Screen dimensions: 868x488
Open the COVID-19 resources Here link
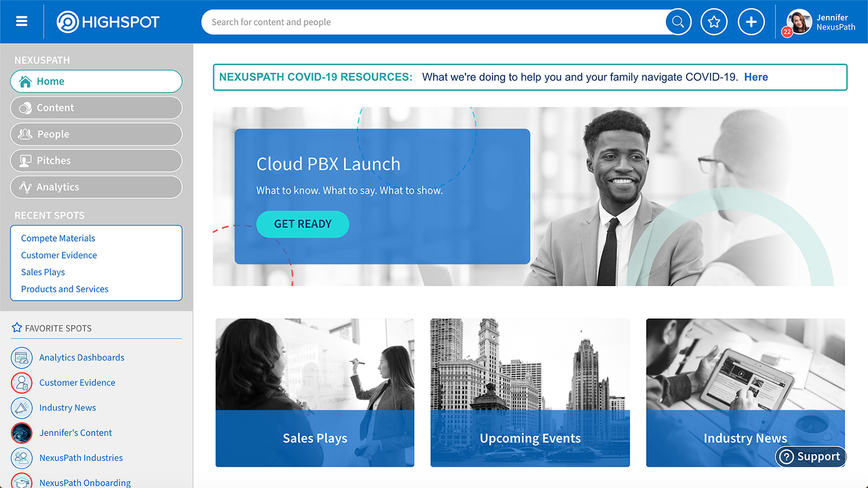point(756,77)
